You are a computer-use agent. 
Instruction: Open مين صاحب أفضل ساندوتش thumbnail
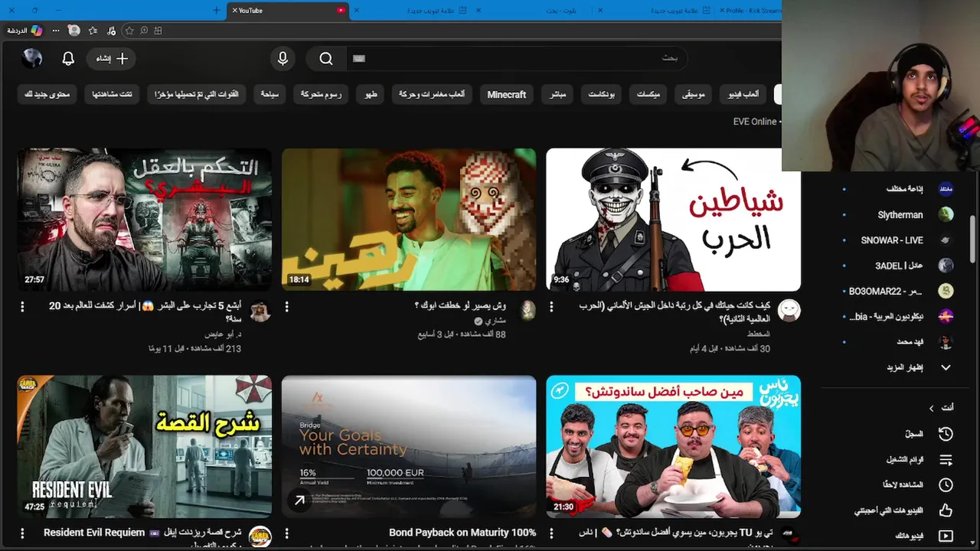[x=673, y=446]
